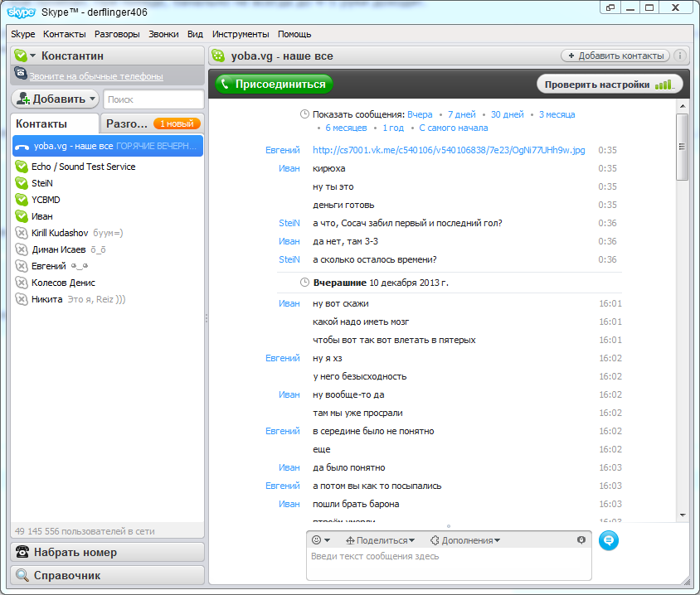Click Добавить контакты button in the header
The image size is (700, 595).
click(x=615, y=56)
